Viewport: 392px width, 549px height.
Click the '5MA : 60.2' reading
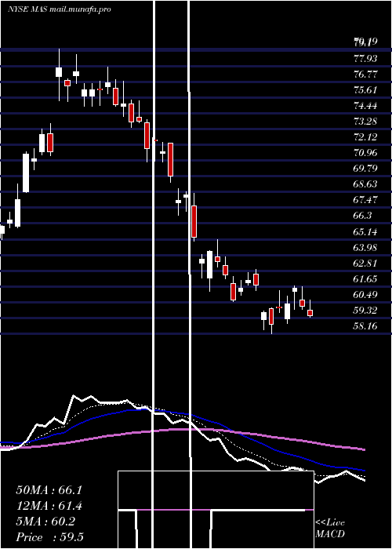pyautogui.click(x=45, y=522)
